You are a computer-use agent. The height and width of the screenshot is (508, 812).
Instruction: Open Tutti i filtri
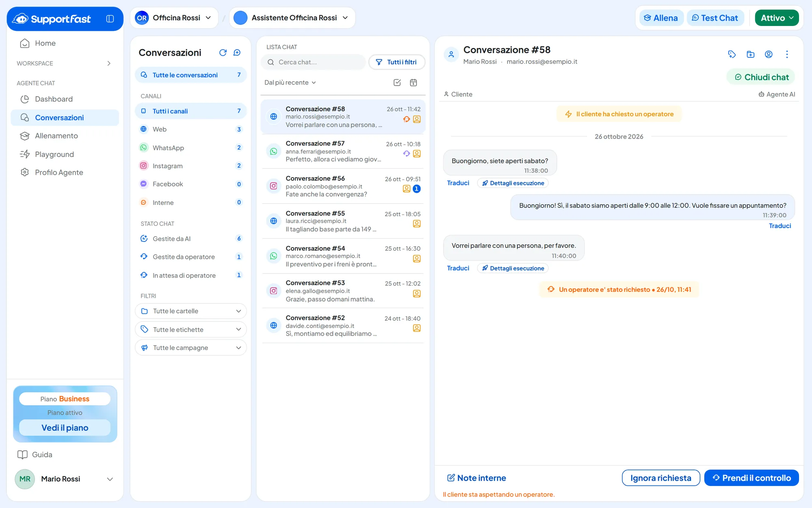[x=397, y=62]
